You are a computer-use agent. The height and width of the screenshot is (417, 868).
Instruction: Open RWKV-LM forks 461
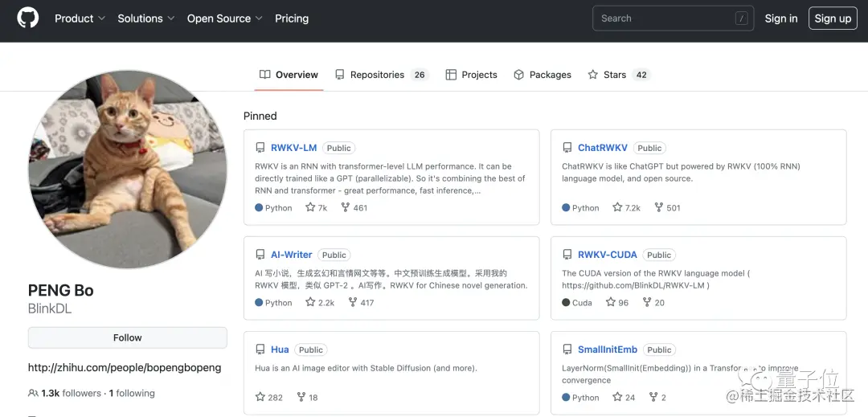(354, 207)
